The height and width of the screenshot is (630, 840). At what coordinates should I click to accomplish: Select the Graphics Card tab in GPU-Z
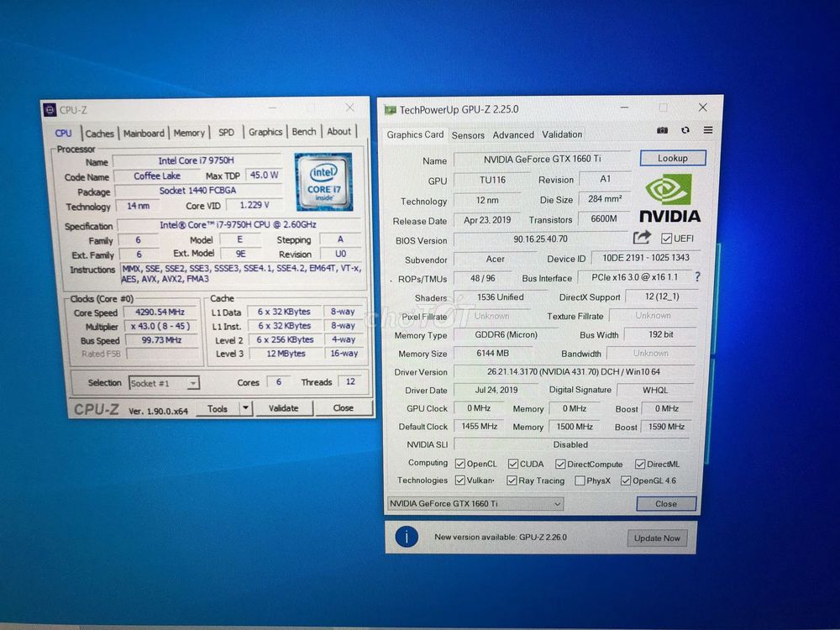[415, 134]
